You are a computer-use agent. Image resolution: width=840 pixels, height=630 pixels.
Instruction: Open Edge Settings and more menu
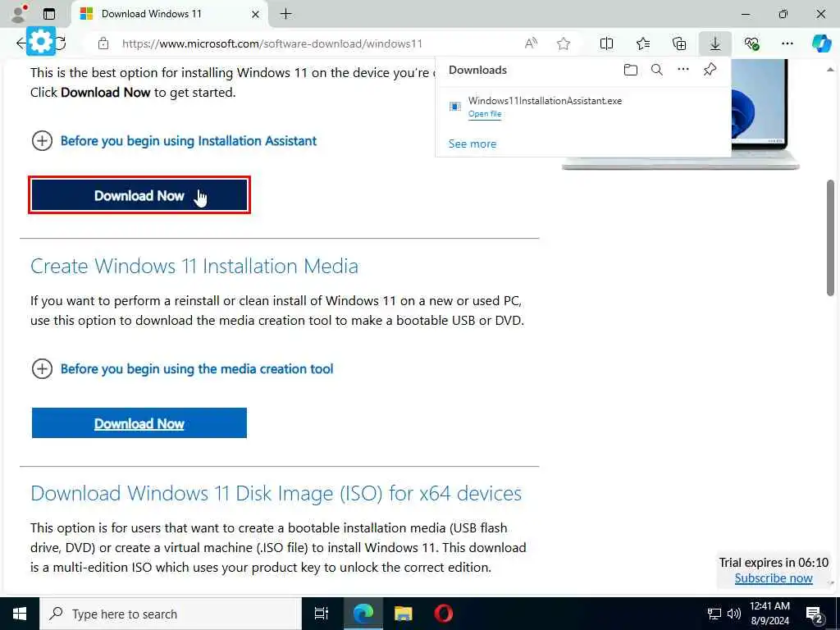click(787, 44)
